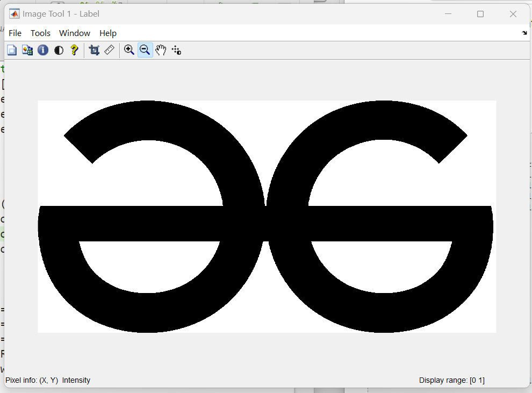
Task: Show Image Information with the blue info icon
Action: coord(43,51)
